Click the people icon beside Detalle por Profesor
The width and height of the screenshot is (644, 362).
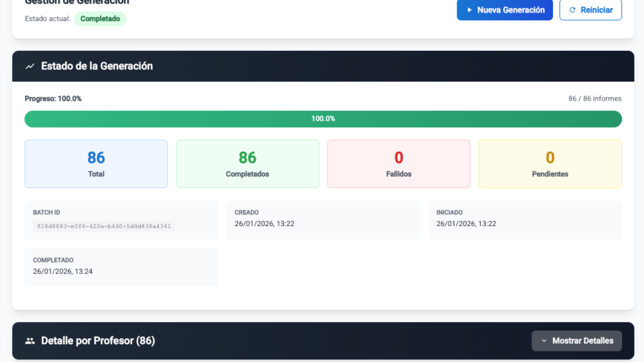30,341
